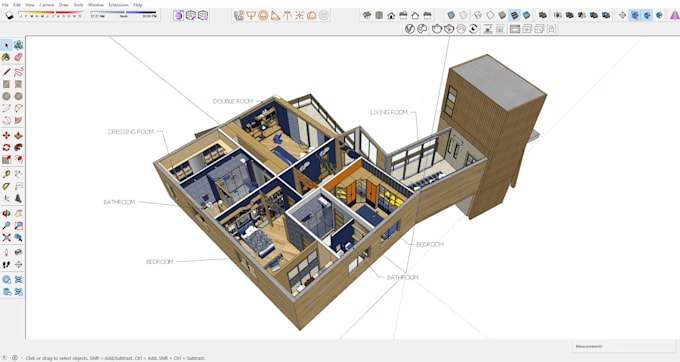The image size is (680, 362).
Task: Select the Axes tool
Action: 6,199
